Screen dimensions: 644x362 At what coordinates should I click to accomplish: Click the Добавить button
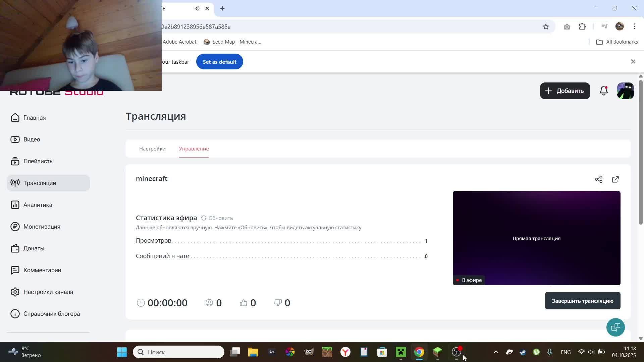565,91
